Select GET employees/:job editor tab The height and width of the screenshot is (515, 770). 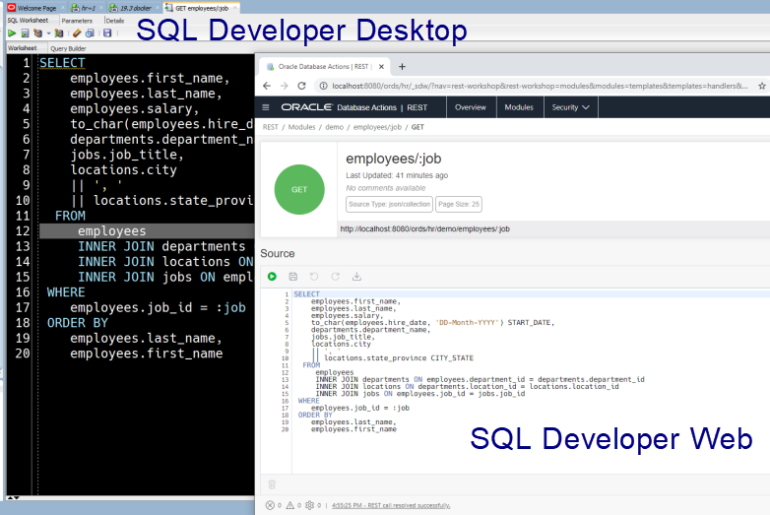(x=201, y=8)
